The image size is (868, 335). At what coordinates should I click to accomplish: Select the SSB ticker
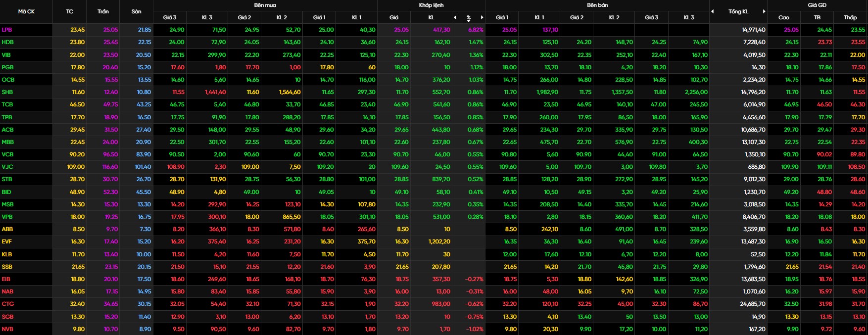[7, 267]
